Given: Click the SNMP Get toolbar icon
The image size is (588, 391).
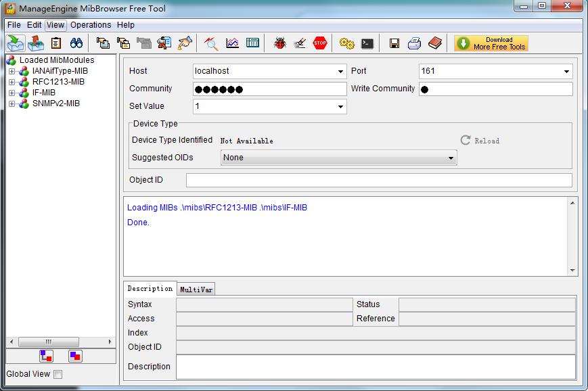Looking at the screenshot, I should pos(103,43).
